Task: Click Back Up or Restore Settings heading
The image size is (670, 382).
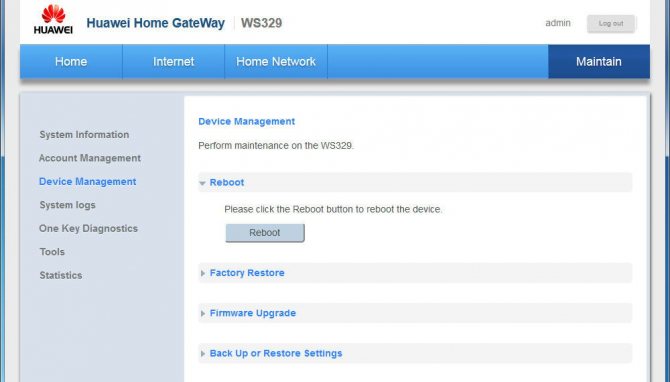Action: click(x=276, y=353)
